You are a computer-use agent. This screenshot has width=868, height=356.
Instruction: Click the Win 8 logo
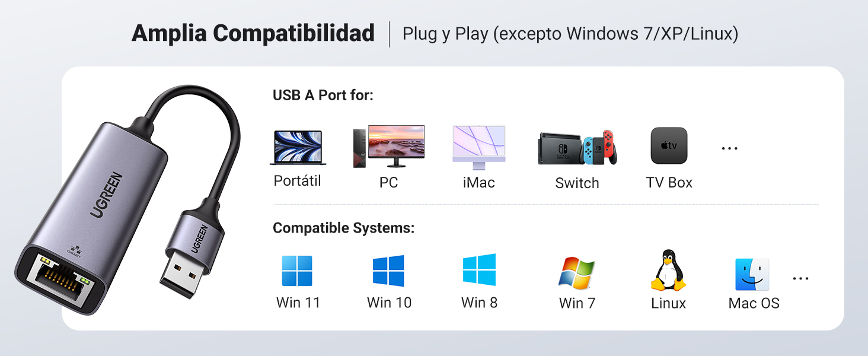tap(479, 270)
